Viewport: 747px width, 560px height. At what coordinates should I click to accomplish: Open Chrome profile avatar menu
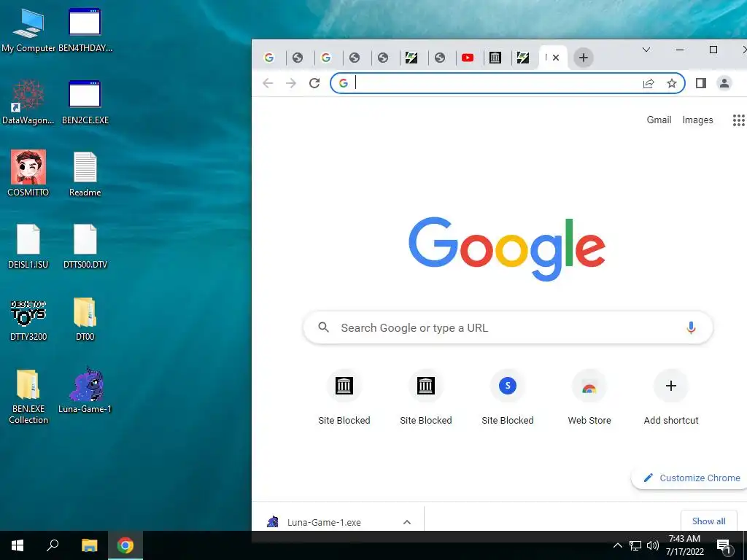(724, 83)
